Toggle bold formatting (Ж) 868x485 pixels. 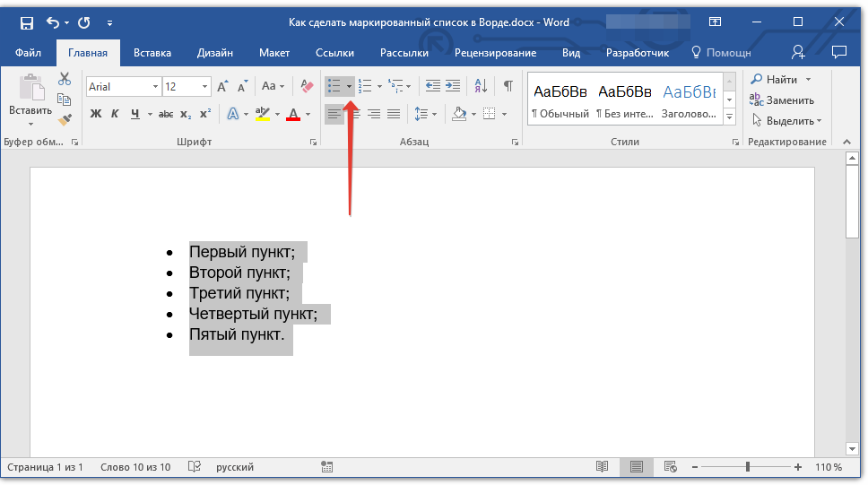click(x=96, y=114)
